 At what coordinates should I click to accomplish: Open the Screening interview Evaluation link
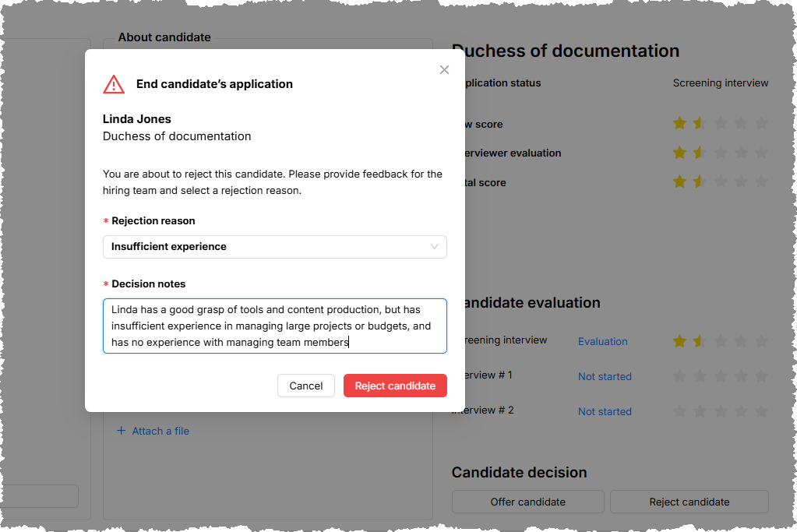click(602, 341)
